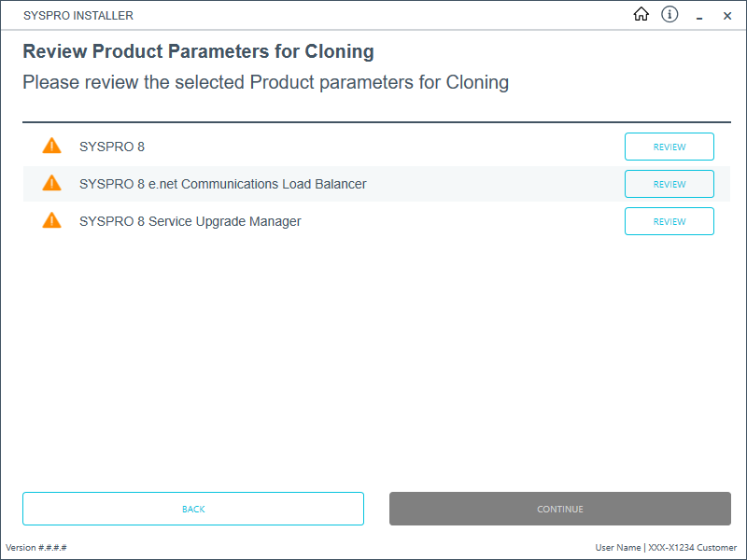This screenshot has width=747, height=560.
Task: Select the e.net Communications Load Balancer row
Action: pyautogui.click(x=376, y=184)
